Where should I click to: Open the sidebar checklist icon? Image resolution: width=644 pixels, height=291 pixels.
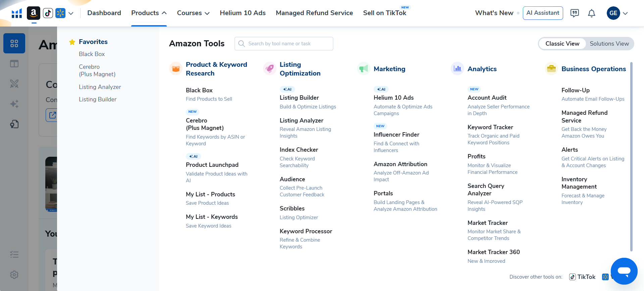coord(14,254)
